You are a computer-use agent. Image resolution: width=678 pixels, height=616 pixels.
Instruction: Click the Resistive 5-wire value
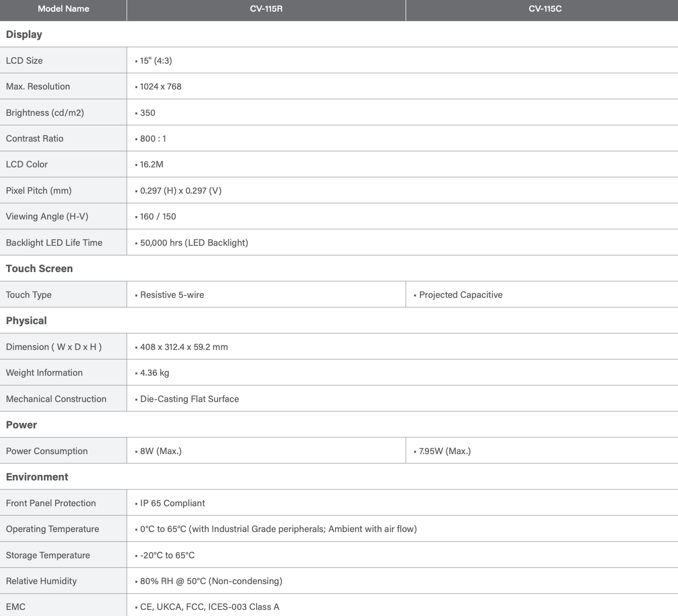pyautogui.click(x=172, y=295)
